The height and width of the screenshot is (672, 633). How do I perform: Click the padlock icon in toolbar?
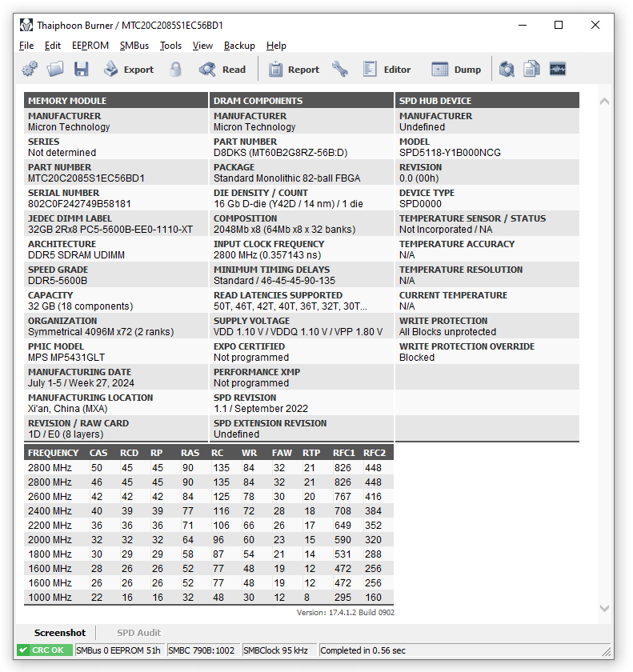pos(175,69)
